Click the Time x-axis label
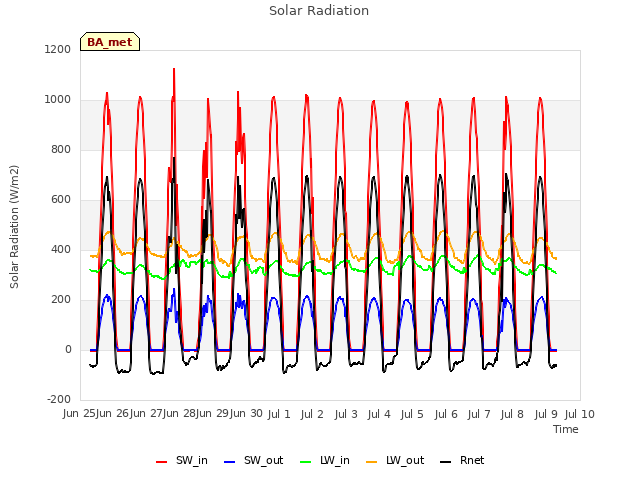 [x=566, y=429]
